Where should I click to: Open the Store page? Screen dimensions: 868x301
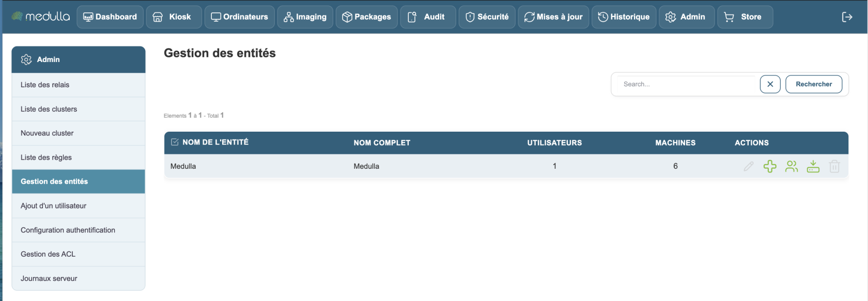click(745, 17)
